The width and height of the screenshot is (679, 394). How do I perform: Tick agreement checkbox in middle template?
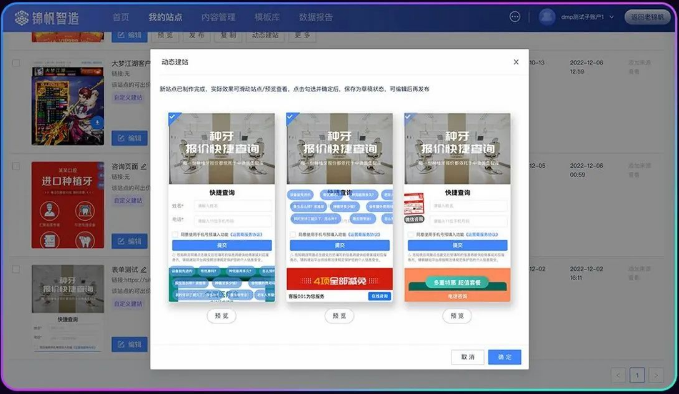(x=293, y=234)
